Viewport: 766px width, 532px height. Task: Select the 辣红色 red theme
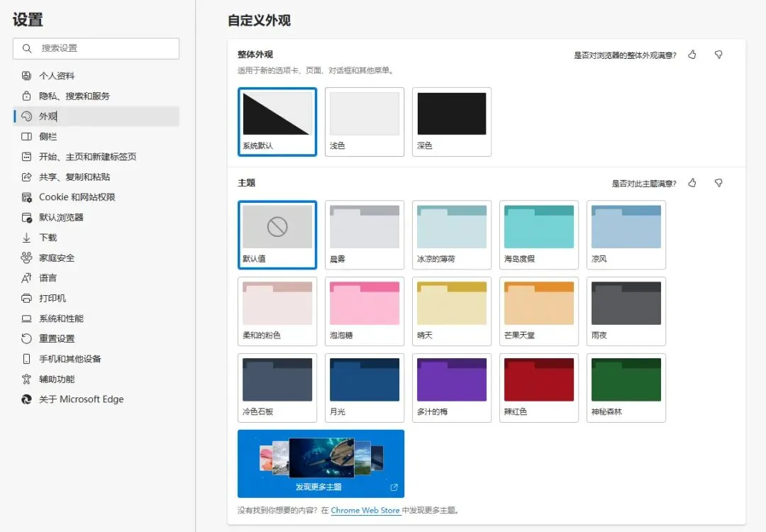(539, 388)
